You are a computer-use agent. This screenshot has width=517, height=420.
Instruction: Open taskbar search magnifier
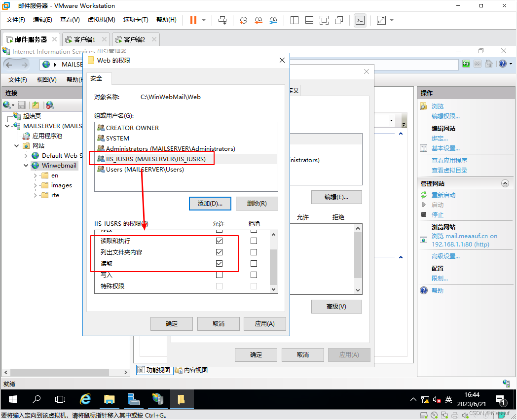37,399
